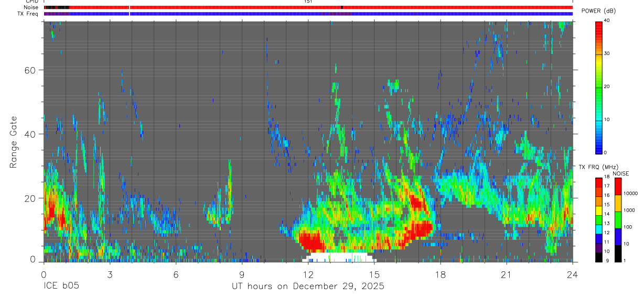Click the red Noise strip above the plot
This screenshot has width=644, height=297.
[308, 7]
